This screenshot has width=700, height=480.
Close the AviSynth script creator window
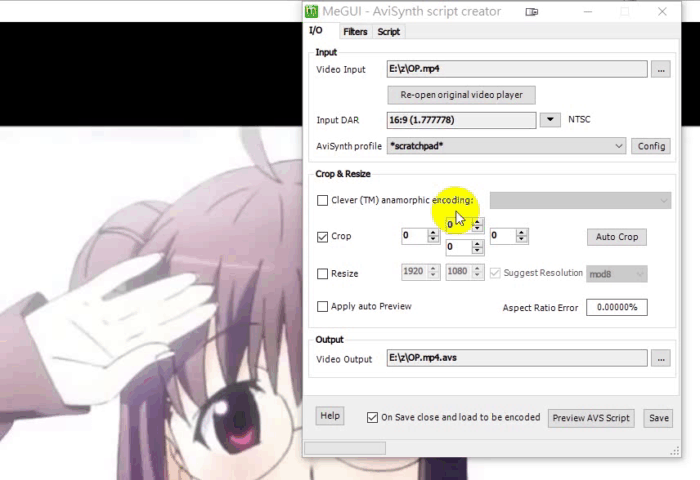point(662,12)
